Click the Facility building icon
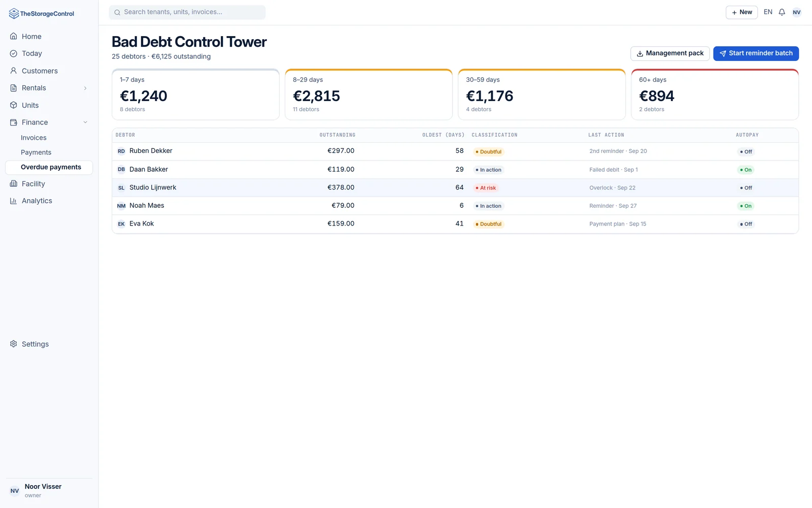812x508 pixels. pyautogui.click(x=14, y=184)
